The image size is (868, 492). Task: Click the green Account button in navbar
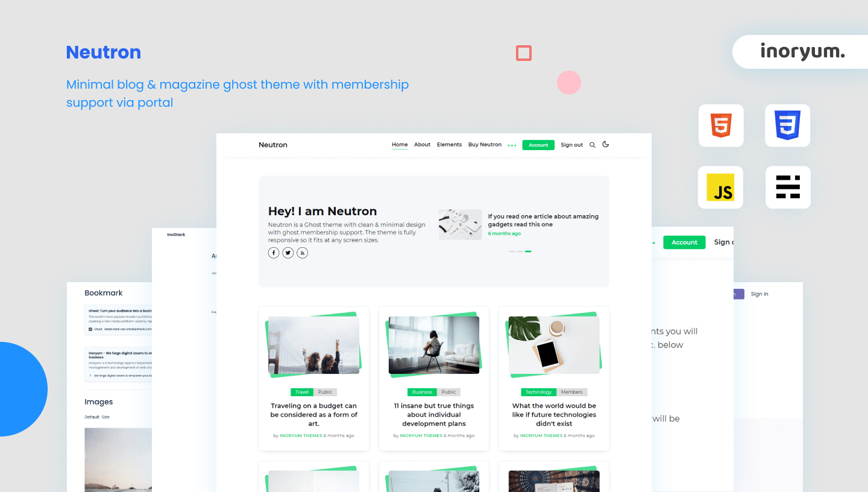pos(538,145)
